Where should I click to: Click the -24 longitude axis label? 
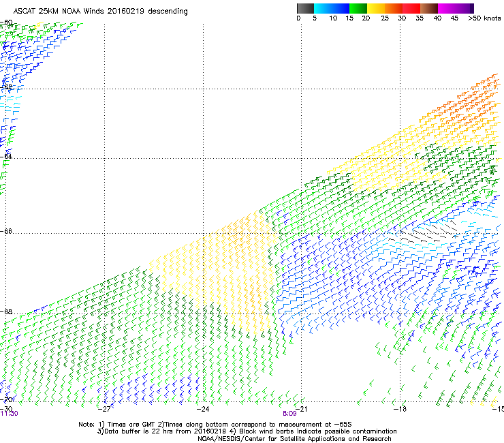pos(203,409)
